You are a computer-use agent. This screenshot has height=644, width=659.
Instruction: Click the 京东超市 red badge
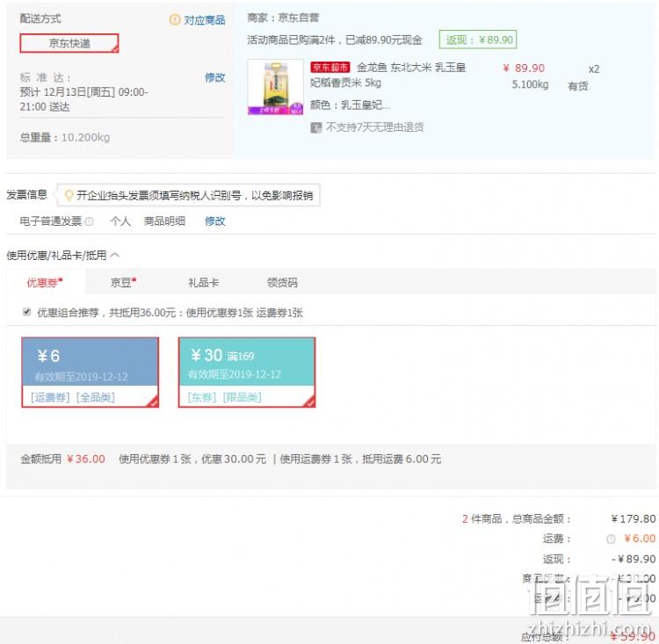pos(330,68)
